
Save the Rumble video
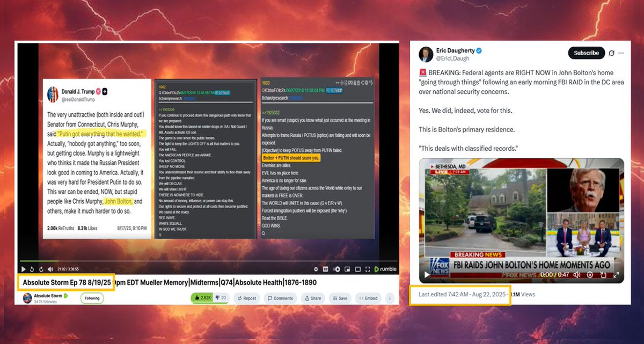click(x=339, y=298)
